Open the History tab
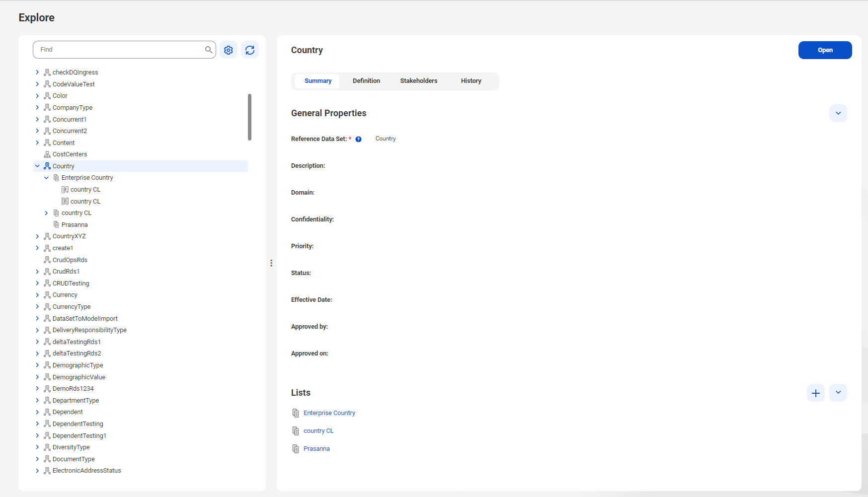The width and height of the screenshot is (868, 497). pyautogui.click(x=471, y=81)
